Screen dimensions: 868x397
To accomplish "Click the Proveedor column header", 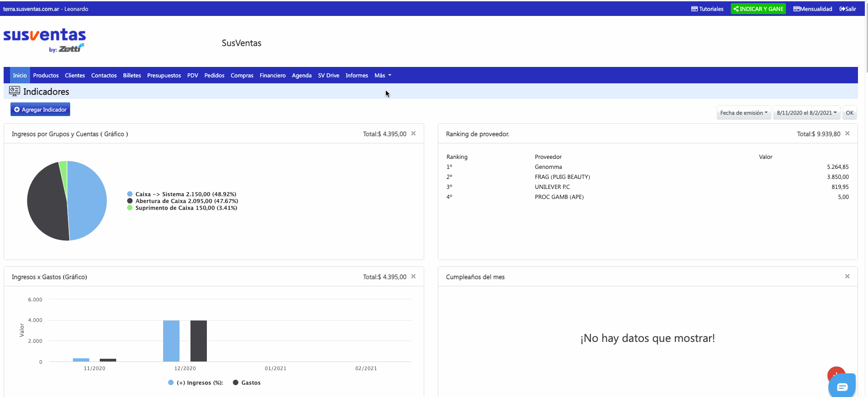I will click(548, 157).
